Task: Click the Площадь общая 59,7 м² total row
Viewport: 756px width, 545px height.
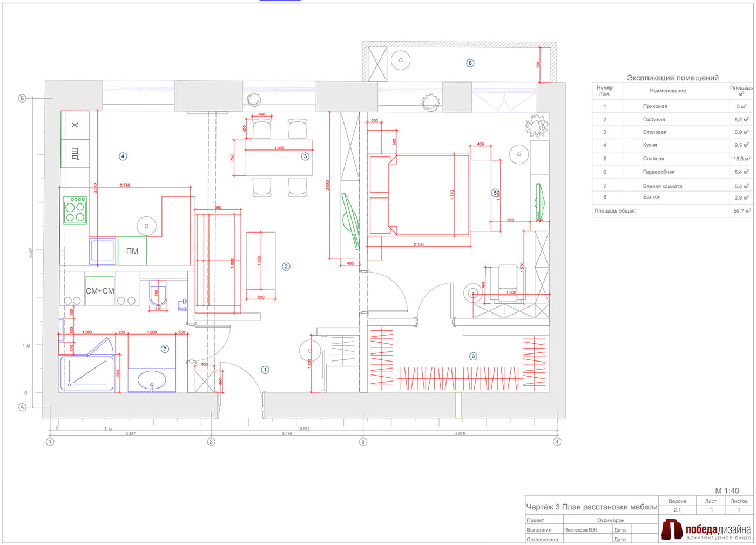Action: click(670, 211)
